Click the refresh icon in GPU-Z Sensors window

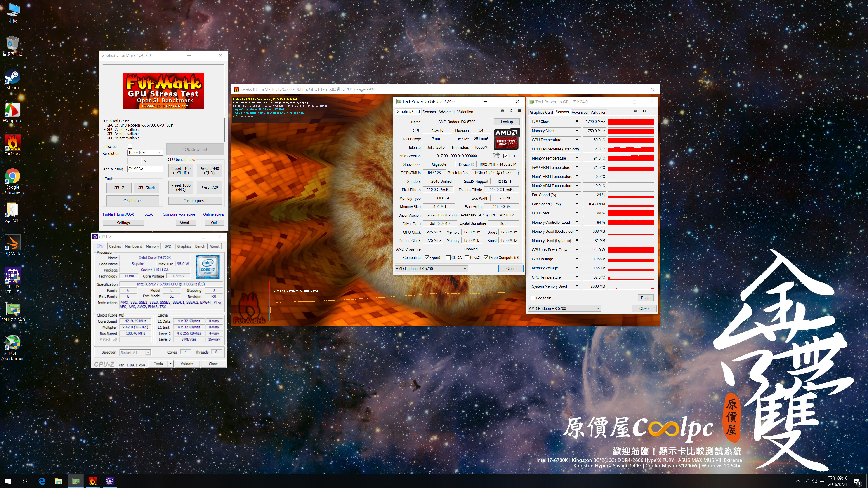tap(644, 111)
